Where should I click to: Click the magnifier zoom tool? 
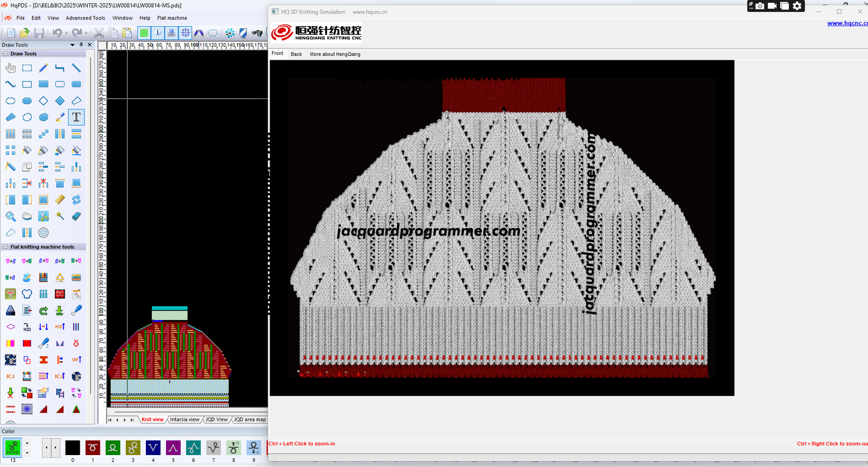(x=10, y=216)
